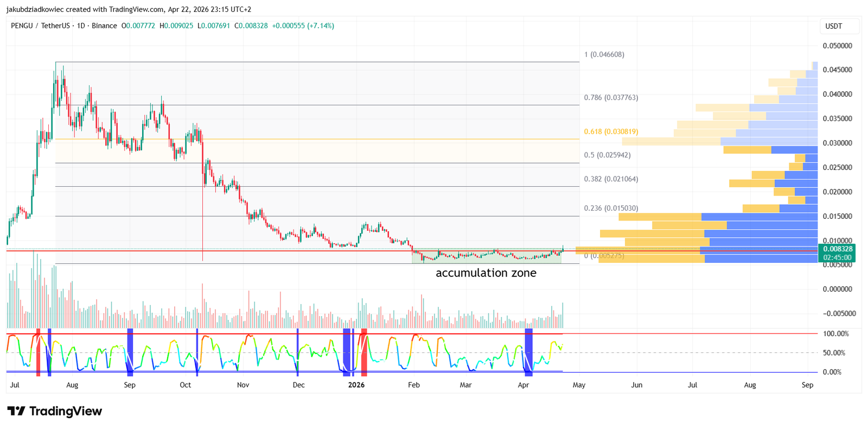Click the 0.5 (0.025942) level label
Image resolution: width=868 pixels, height=429 pixels.
click(607, 155)
